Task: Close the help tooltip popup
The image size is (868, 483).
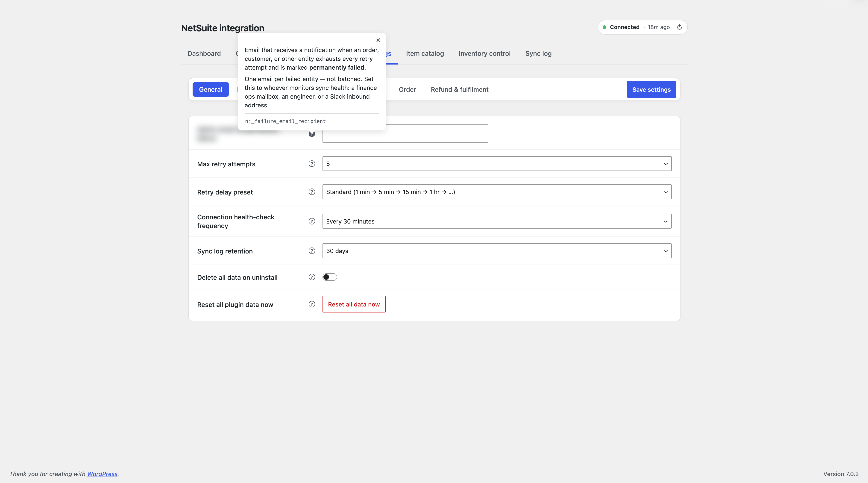Action: tap(378, 40)
